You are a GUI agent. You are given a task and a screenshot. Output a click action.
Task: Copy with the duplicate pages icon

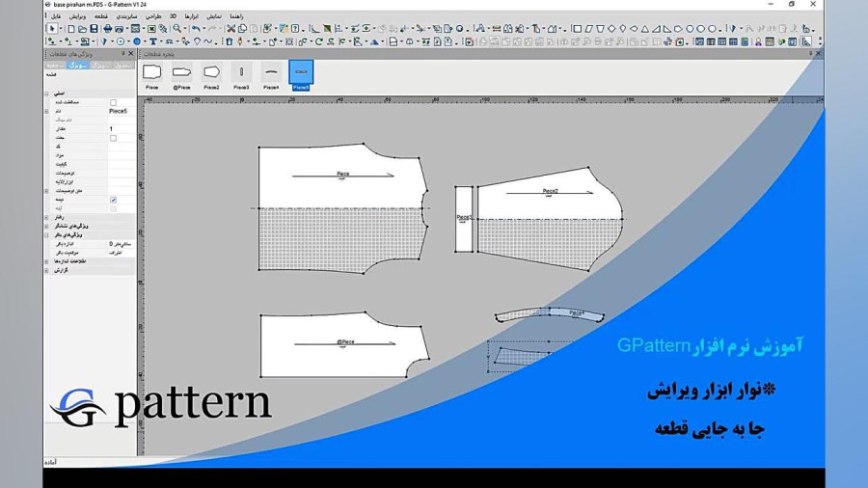[x=242, y=29]
